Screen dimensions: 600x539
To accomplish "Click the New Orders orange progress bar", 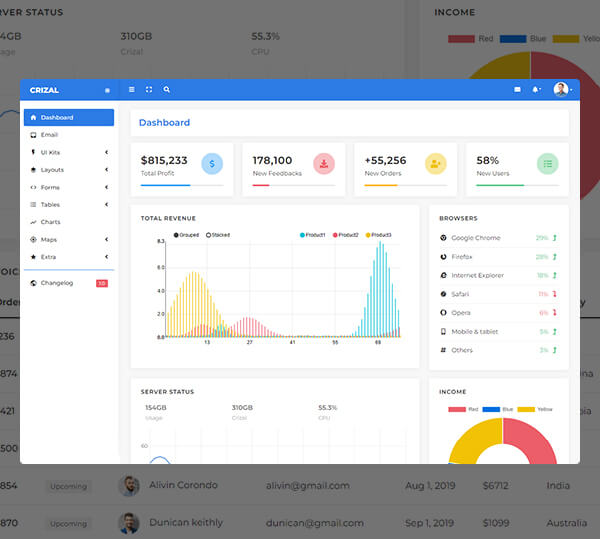I will [x=381, y=185].
